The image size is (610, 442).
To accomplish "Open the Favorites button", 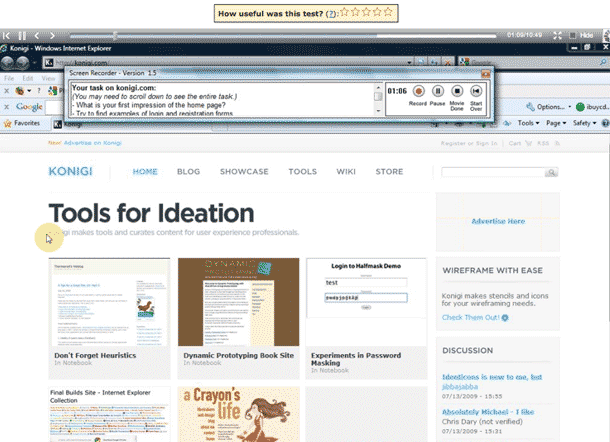I will tap(22, 123).
